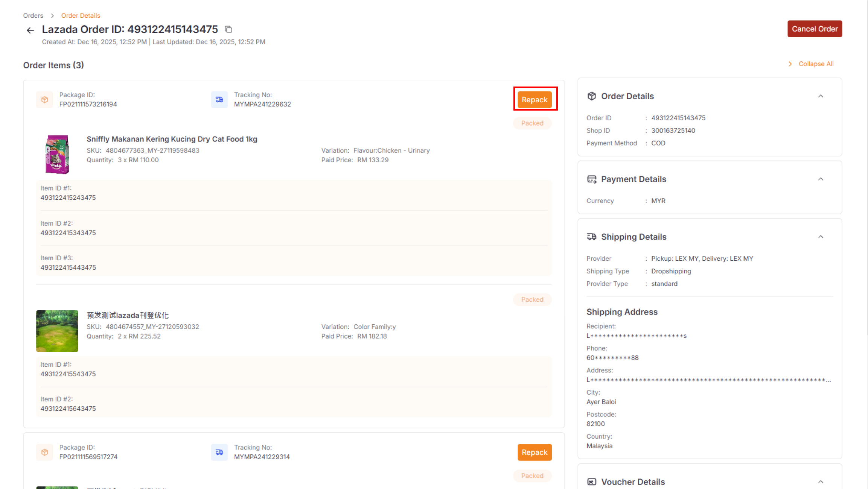Image resolution: width=868 pixels, height=489 pixels.
Task: Click the Shipping Details truck icon
Action: pyautogui.click(x=591, y=237)
